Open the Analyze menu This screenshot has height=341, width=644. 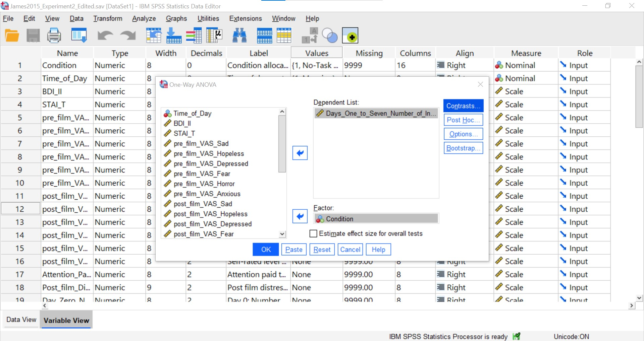(144, 18)
